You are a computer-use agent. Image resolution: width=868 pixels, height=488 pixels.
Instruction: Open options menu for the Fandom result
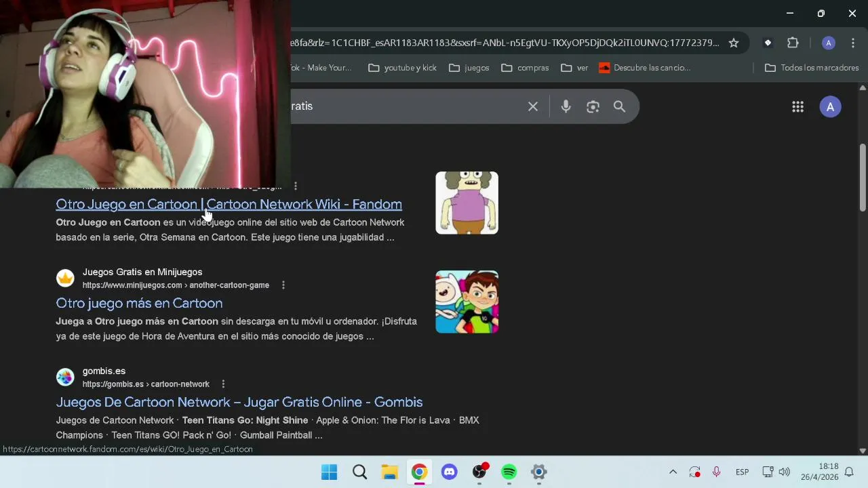click(295, 186)
